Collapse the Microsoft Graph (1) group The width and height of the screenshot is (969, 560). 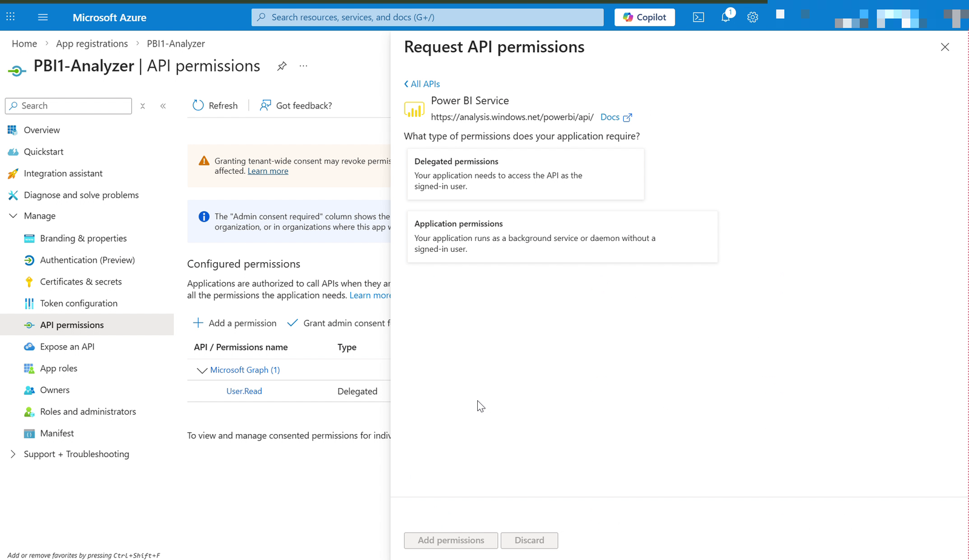coord(202,371)
